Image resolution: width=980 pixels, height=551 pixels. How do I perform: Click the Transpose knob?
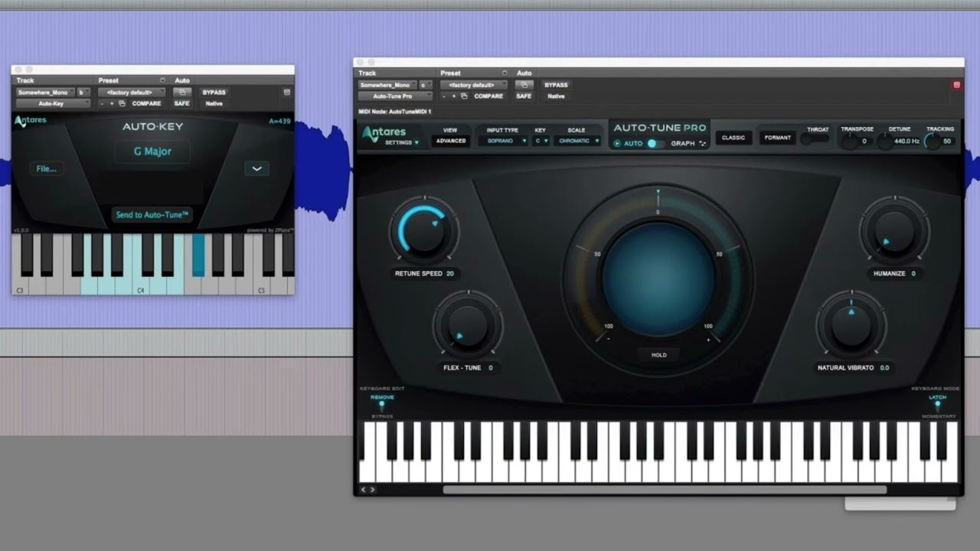click(849, 141)
